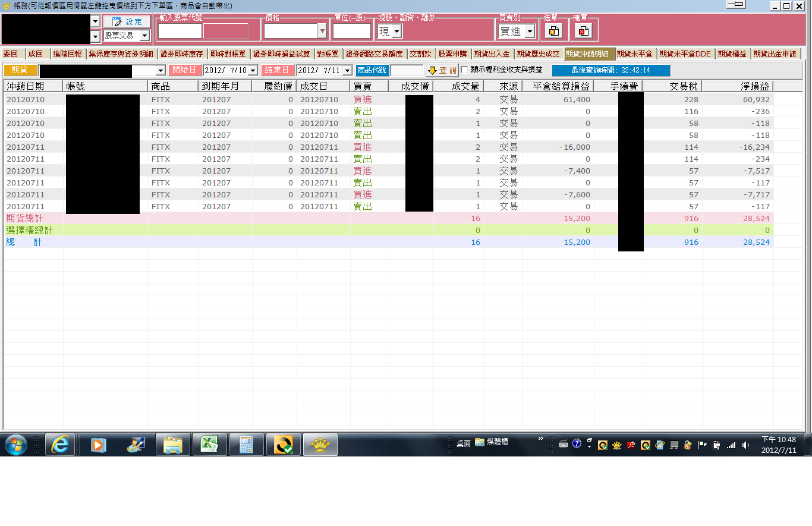The height and width of the screenshot is (526, 812).
Task: Switch to the 證券即時損益試算 tab
Action: (282, 53)
